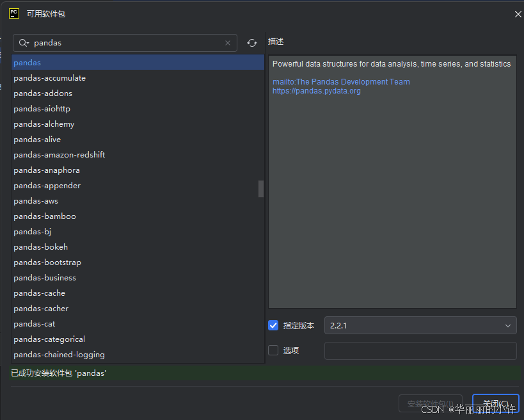Select pandas-cat in the list
Image resolution: width=524 pixels, height=420 pixels.
[138, 324]
